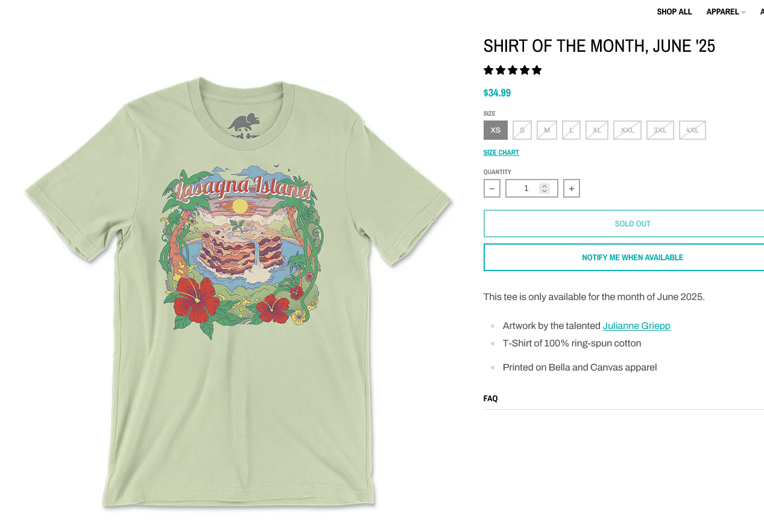Click the Sold Out button
The image size is (764, 532).
click(624, 224)
